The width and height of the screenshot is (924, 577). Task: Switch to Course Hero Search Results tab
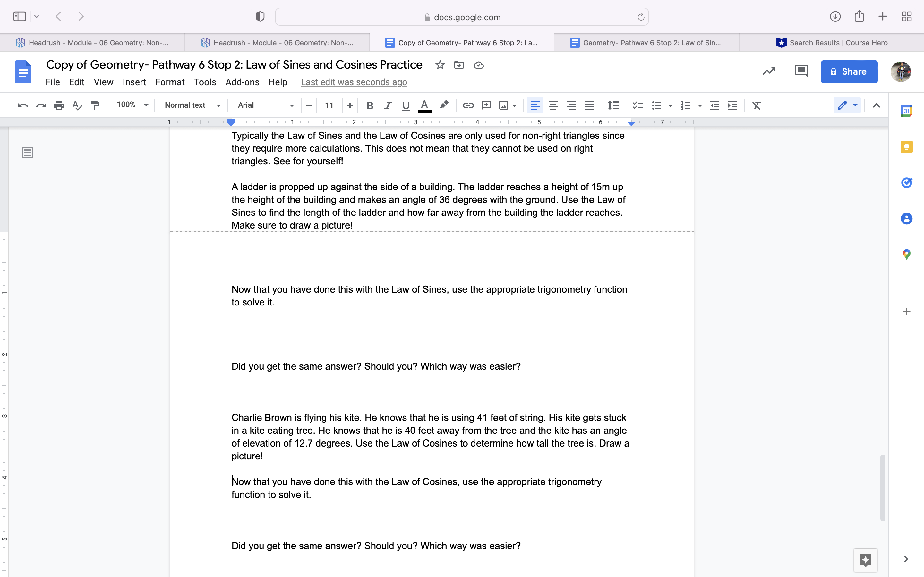point(832,43)
